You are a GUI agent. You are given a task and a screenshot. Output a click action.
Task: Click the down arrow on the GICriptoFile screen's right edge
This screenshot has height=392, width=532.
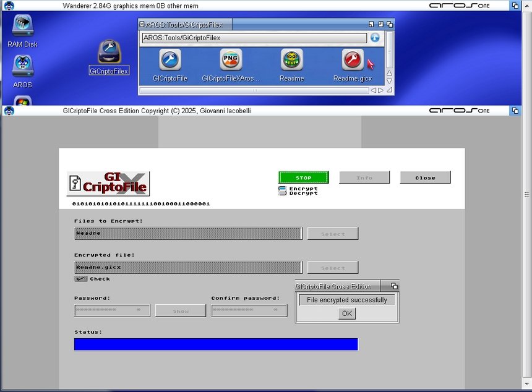[526, 383]
